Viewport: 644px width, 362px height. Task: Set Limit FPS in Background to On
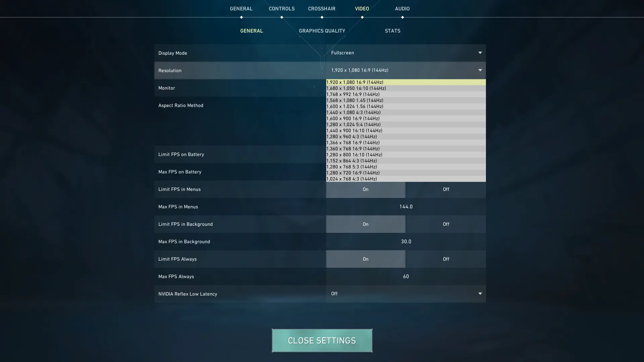pyautogui.click(x=365, y=224)
